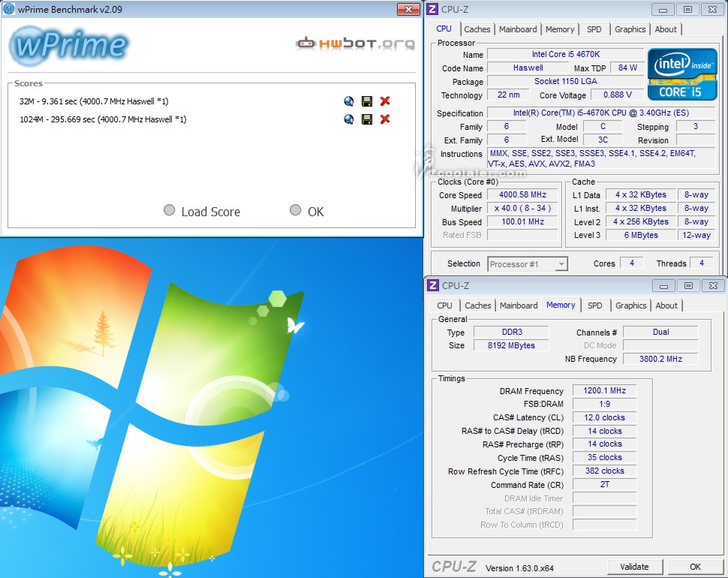Click the Socket 1150 LGA package value
The height and width of the screenshot is (578, 728).
coord(565,81)
